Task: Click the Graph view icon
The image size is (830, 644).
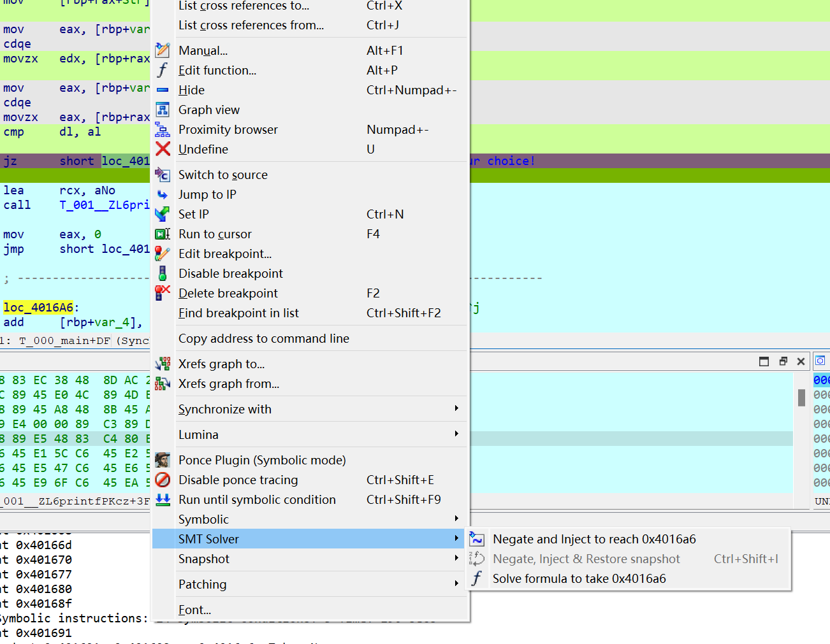Action: (163, 110)
